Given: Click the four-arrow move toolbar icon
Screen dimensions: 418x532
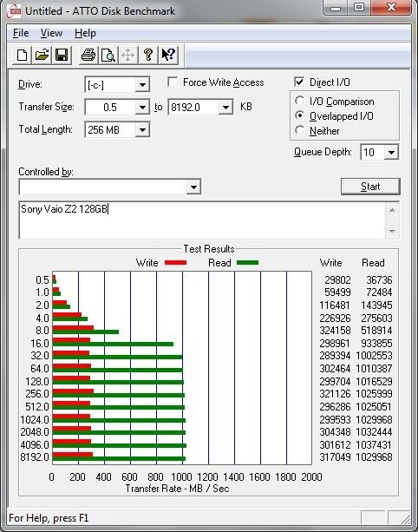Looking at the screenshot, I should pyautogui.click(x=128, y=55).
